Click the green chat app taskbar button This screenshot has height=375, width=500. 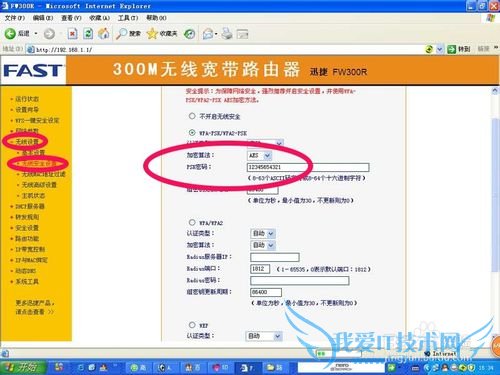click(138, 368)
